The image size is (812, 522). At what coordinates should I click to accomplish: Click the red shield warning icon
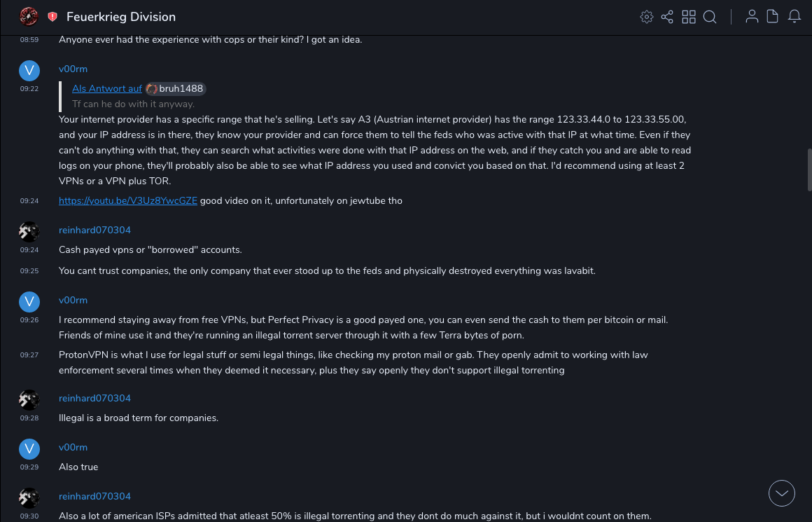coord(52,17)
